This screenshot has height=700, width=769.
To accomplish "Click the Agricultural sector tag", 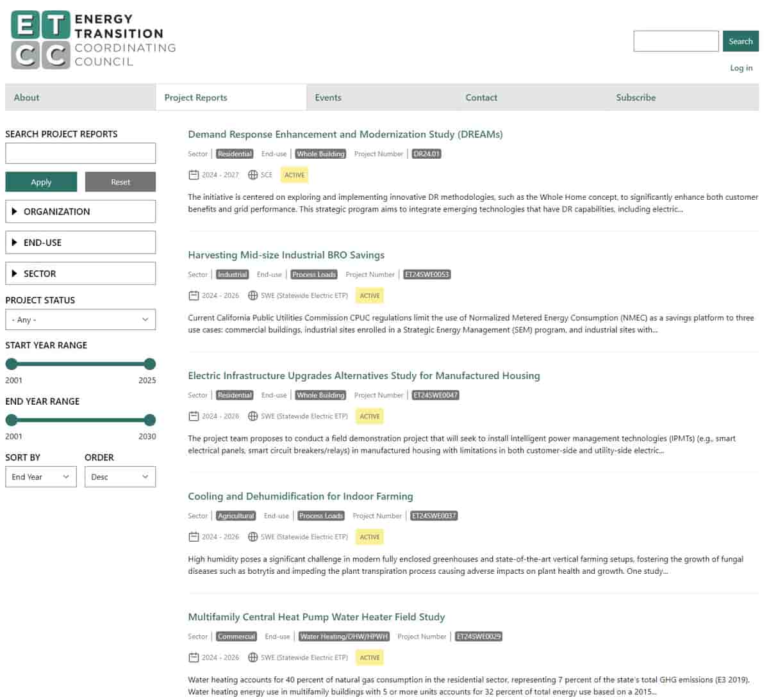I will pos(236,516).
